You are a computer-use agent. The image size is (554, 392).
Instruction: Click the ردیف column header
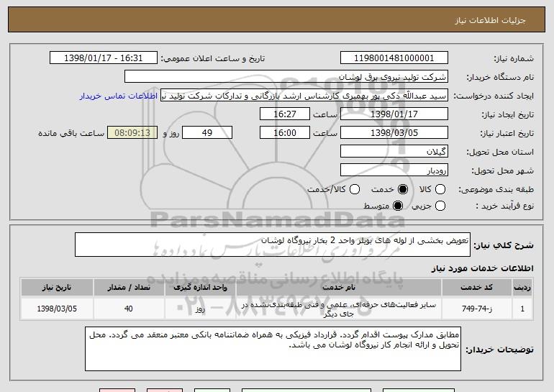click(522, 288)
